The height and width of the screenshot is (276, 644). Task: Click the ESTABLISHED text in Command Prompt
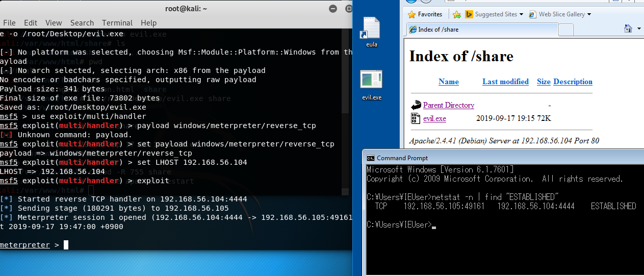point(613,206)
